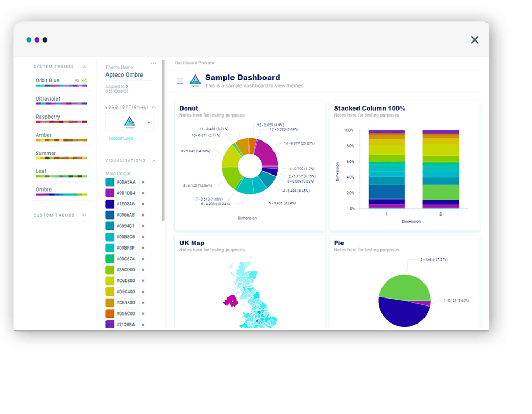Image resolution: width=532 pixels, height=414 pixels.
Task: Click the three-dot options menu beside Theme Name
Action: (154, 63)
